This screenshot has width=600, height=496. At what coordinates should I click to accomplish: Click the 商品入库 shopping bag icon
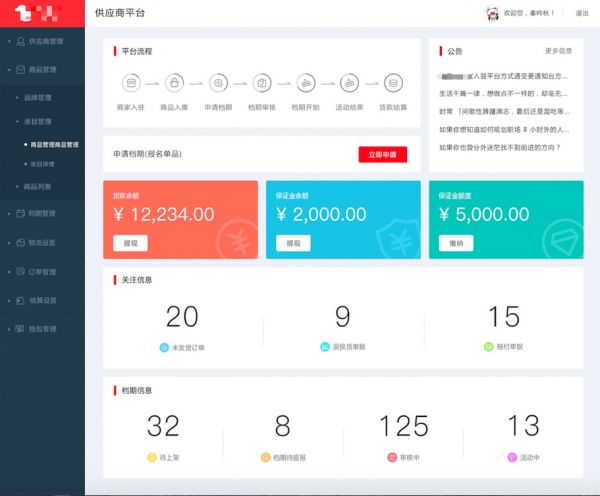click(x=174, y=83)
